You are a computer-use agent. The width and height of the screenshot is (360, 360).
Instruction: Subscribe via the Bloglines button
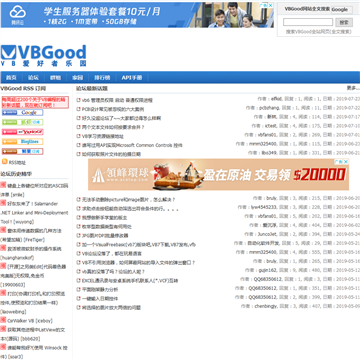point(22,142)
